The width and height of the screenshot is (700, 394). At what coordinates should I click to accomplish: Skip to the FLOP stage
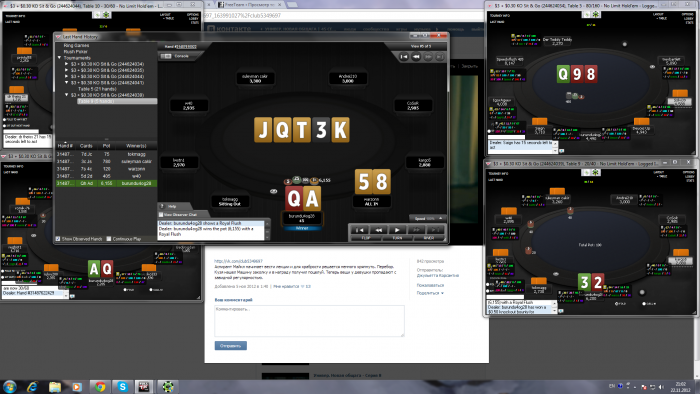pos(366,238)
